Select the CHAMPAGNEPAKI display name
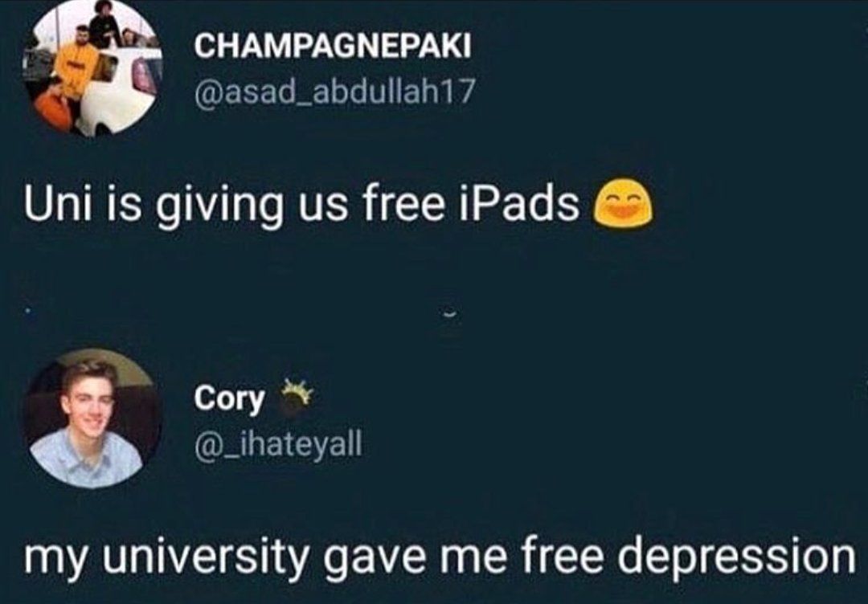The width and height of the screenshot is (868, 604). (x=332, y=45)
